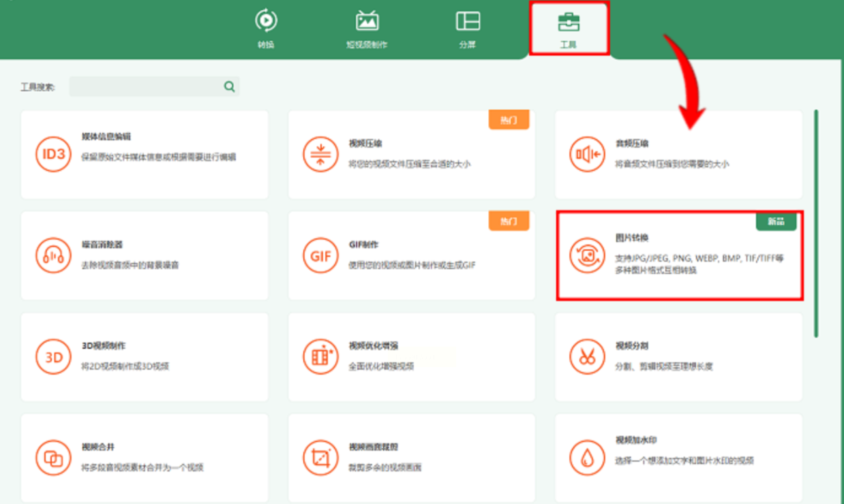The image size is (844, 504).
Task: Click inside the 工具搜索 search field
Action: point(145,86)
